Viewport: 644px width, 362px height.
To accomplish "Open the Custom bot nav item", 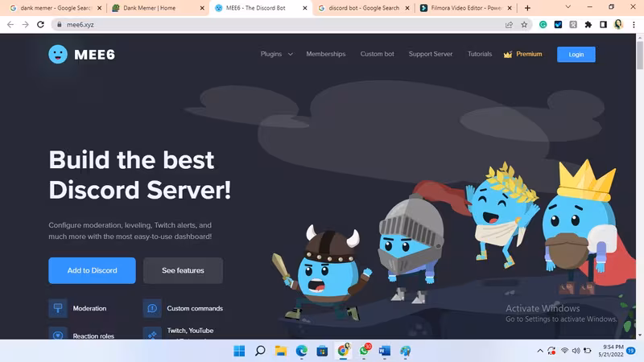I will point(377,54).
